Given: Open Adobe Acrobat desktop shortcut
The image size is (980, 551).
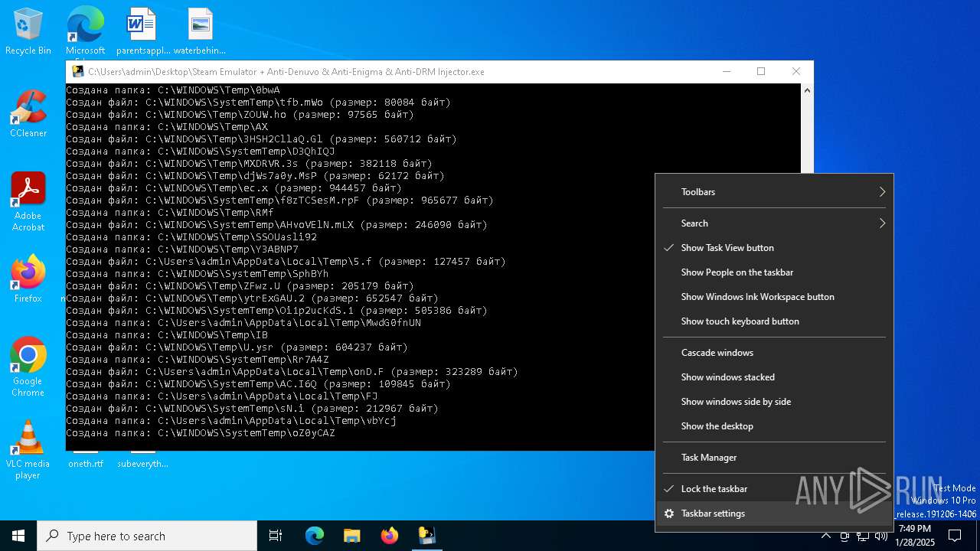Looking at the screenshot, I should (28, 202).
